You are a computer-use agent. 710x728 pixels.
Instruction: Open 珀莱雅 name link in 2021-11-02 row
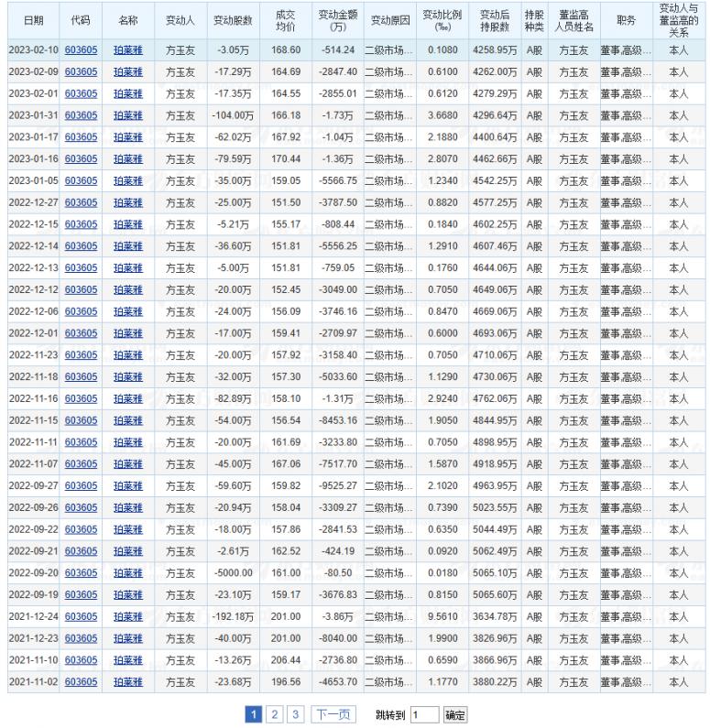128,681
